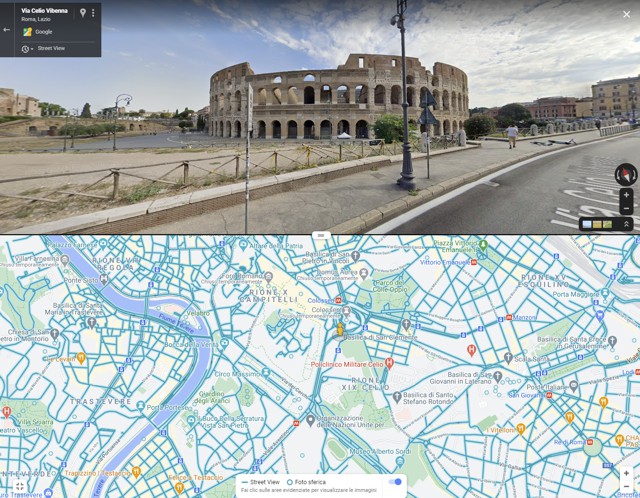Go back using the left arrow
Viewport: 640px width, 498px height.
[x=7, y=29]
